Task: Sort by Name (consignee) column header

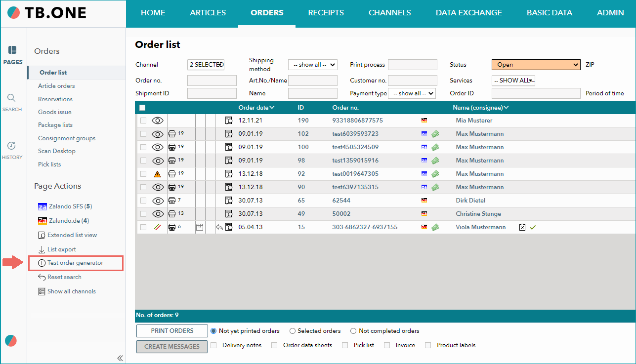Action: point(481,108)
